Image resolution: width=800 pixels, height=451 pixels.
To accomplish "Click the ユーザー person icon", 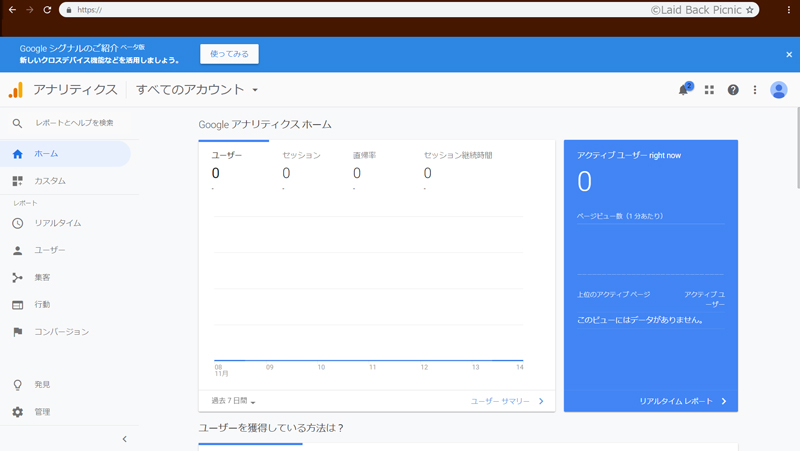I will coord(17,250).
